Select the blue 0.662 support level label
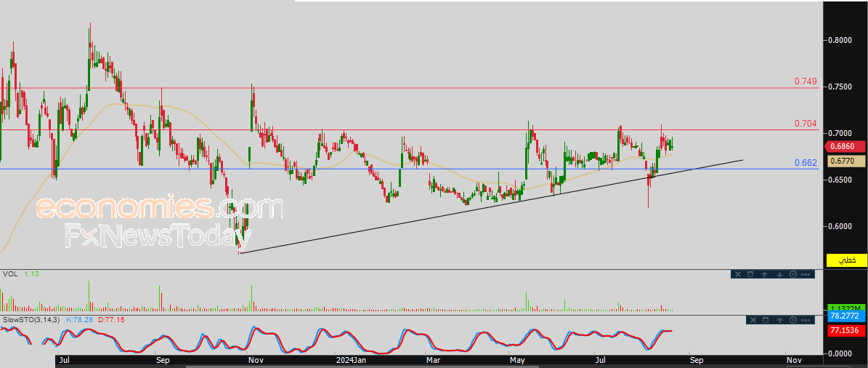This screenshot has width=868, height=368. [x=805, y=162]
